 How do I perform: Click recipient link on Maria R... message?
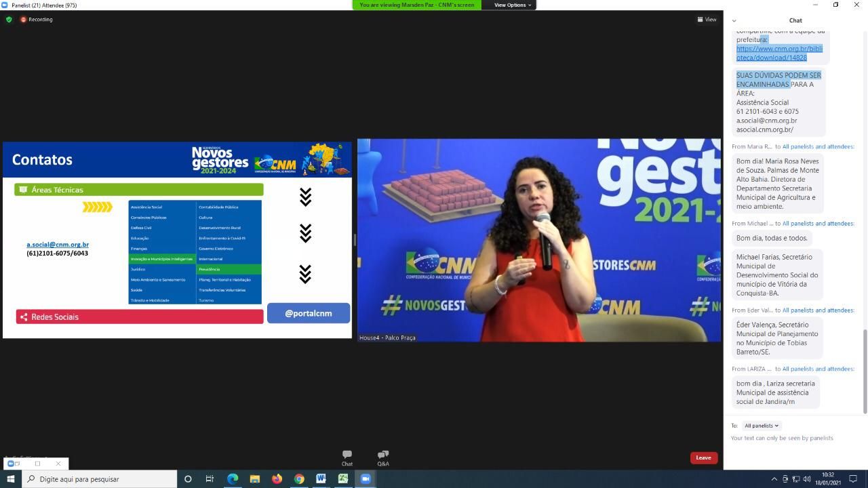818,146
